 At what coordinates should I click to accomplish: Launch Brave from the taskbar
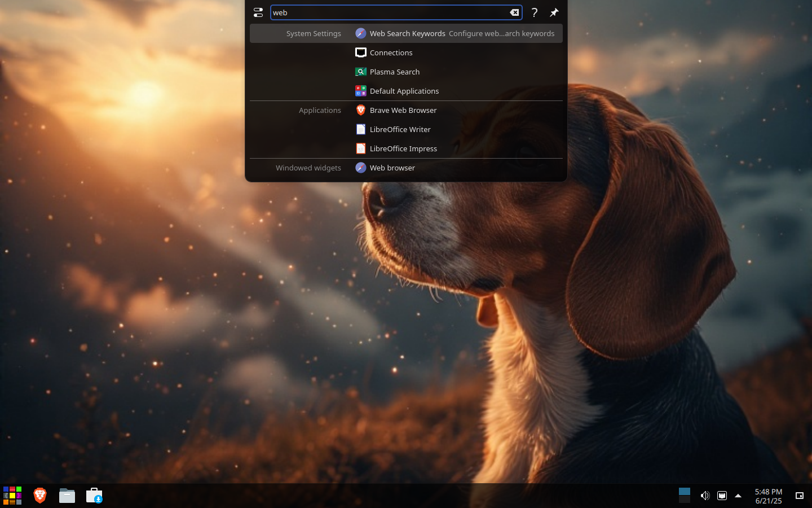40,496
